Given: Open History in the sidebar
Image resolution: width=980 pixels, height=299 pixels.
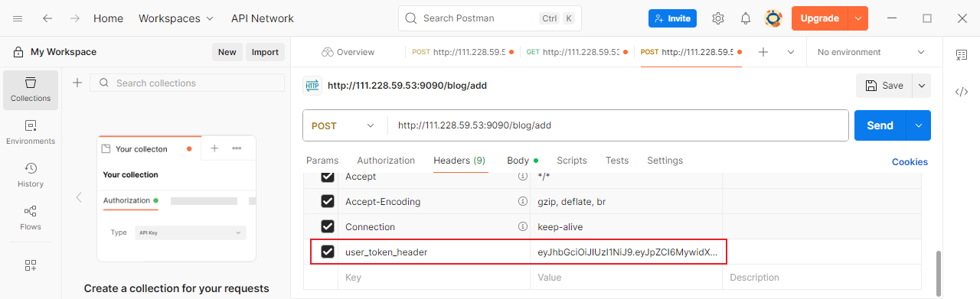Looking at the screenshot, I should tap(31, 175).
